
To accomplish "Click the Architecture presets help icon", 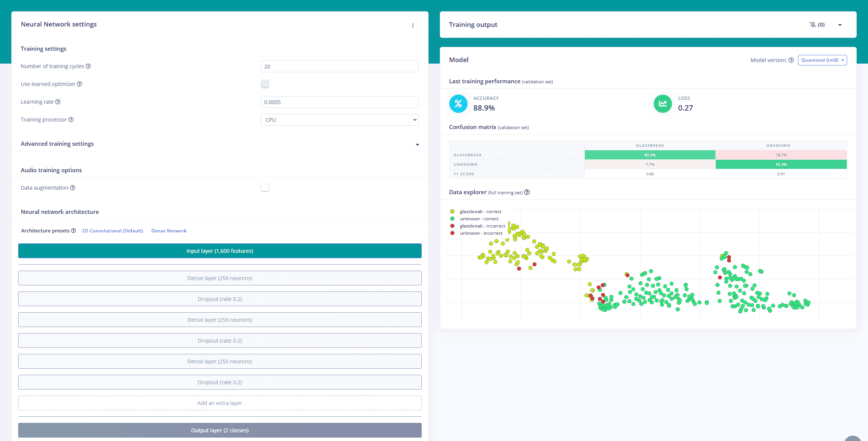I will click(x=73, y=231).
